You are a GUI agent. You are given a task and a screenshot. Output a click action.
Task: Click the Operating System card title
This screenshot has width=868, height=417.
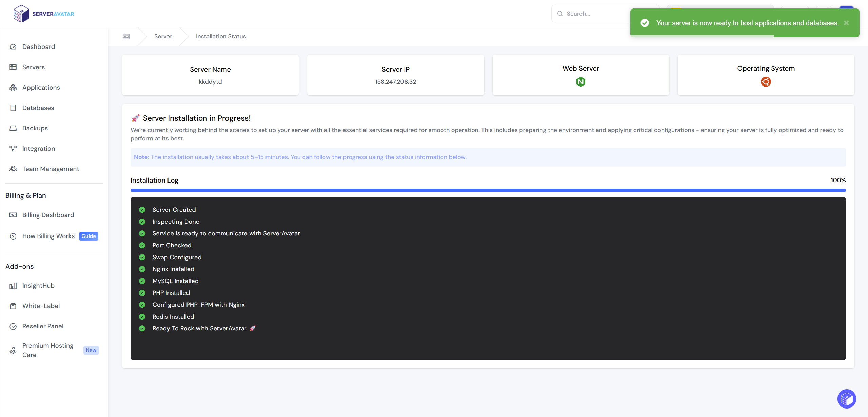[x=766, y=68]
